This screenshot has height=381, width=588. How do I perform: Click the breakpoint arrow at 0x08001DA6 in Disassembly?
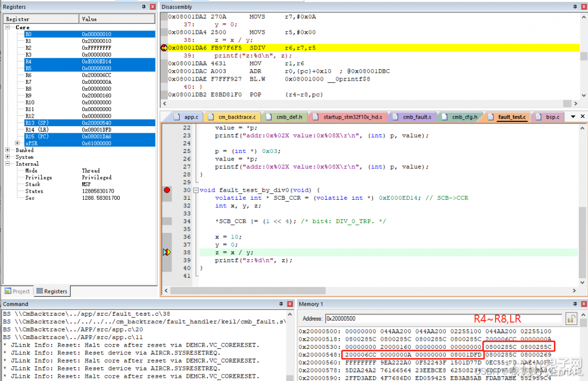pyautogui.click(x=164, y=48)
